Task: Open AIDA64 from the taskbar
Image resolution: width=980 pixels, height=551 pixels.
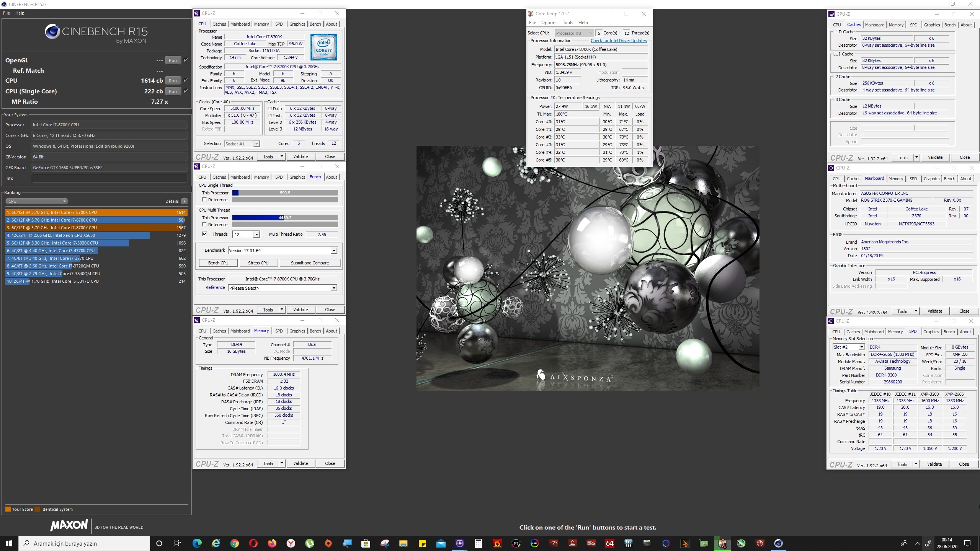Action: pyautogui.click(x=610, y=543)
